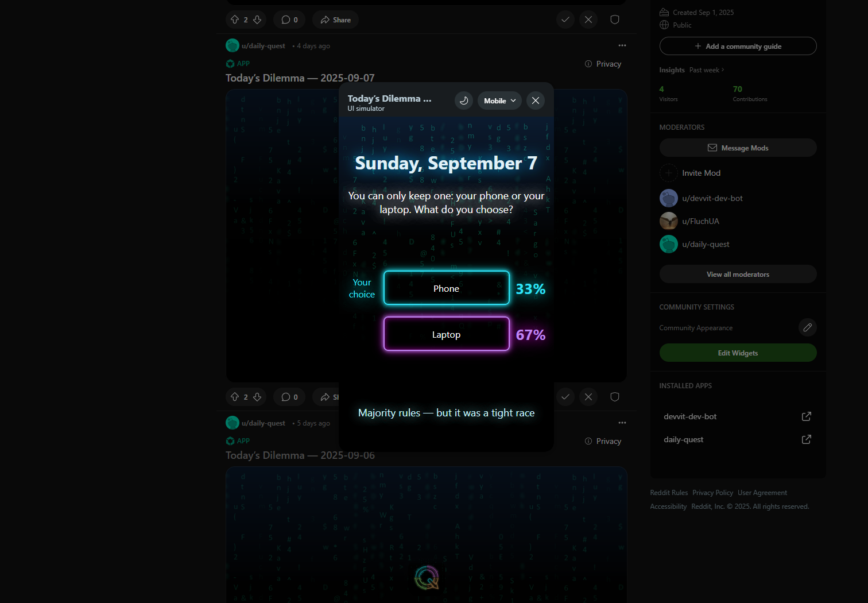868x603 pixels.
Task: Click the u/devvit-dev-bot avatar
Action: tap(668, 198)
